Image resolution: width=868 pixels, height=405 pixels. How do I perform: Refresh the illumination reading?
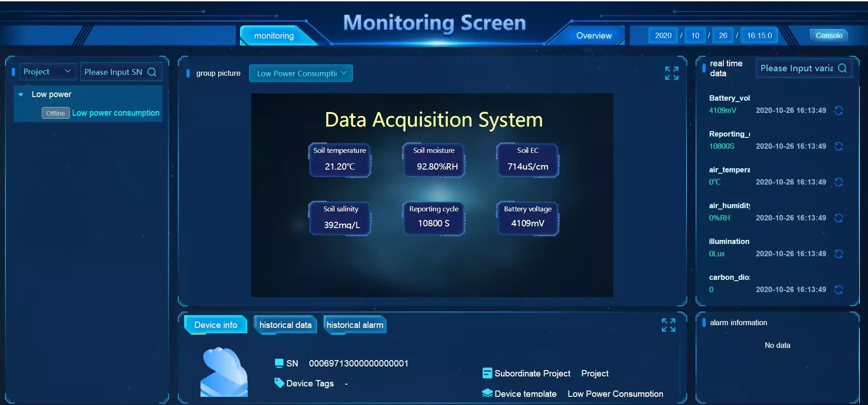(x=839, y=254)
